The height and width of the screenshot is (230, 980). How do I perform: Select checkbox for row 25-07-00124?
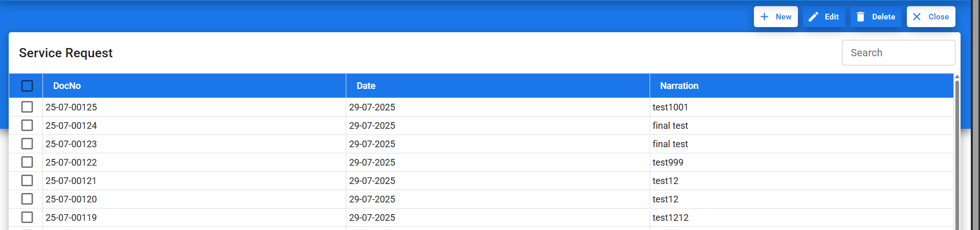coord(27,125)
